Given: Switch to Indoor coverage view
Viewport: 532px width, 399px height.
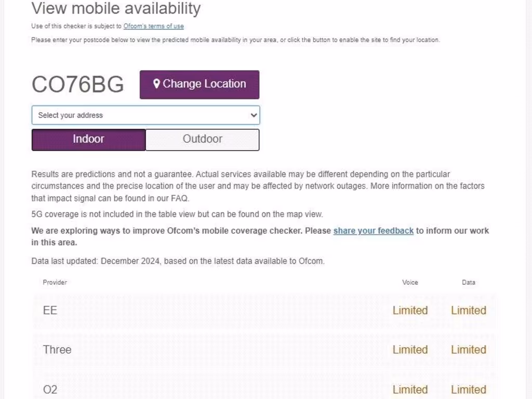Looking at the screenshot, I should [88, 139].
